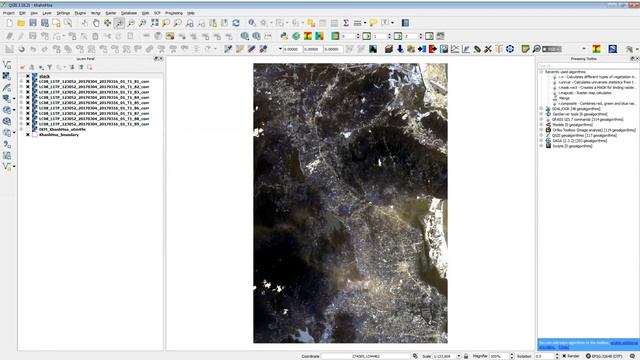Open the Scale dropdown in the status bar
The image size is (640, 360).
(459, 356)
